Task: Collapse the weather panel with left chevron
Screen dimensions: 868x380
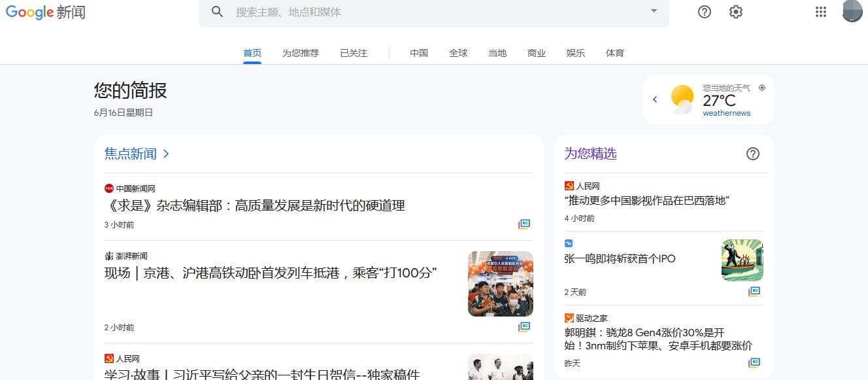Action: coord(654,99)
